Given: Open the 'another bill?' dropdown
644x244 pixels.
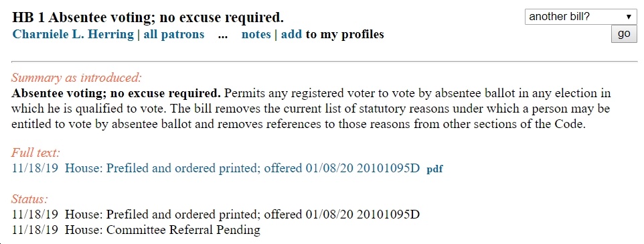Looking at the screenshot, I should click(581, 17).
